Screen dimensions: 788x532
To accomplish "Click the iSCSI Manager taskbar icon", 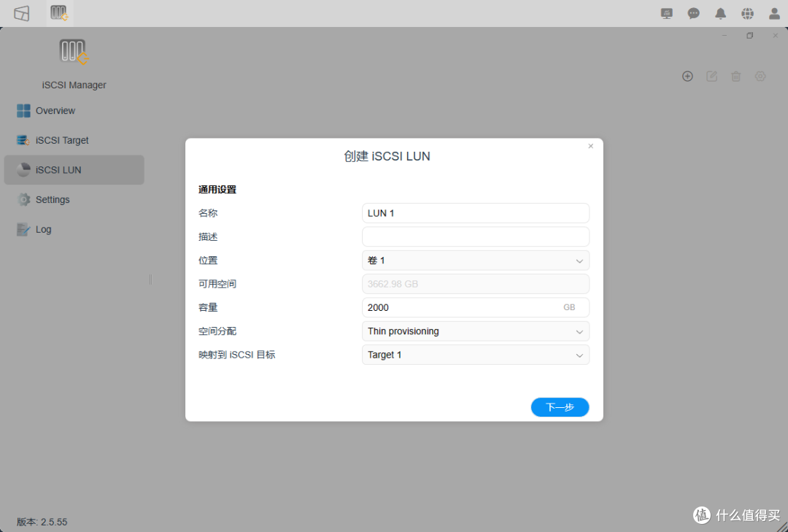I will 60,13.
